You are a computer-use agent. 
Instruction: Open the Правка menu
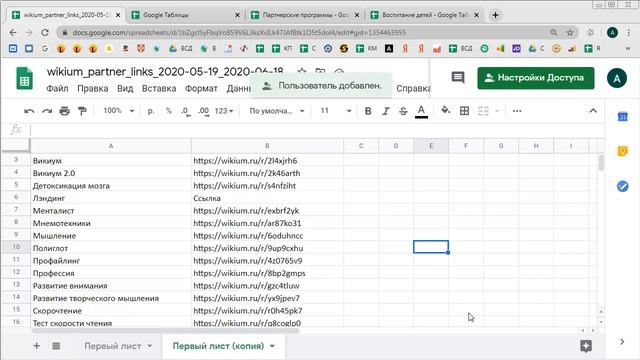point(93,89)
